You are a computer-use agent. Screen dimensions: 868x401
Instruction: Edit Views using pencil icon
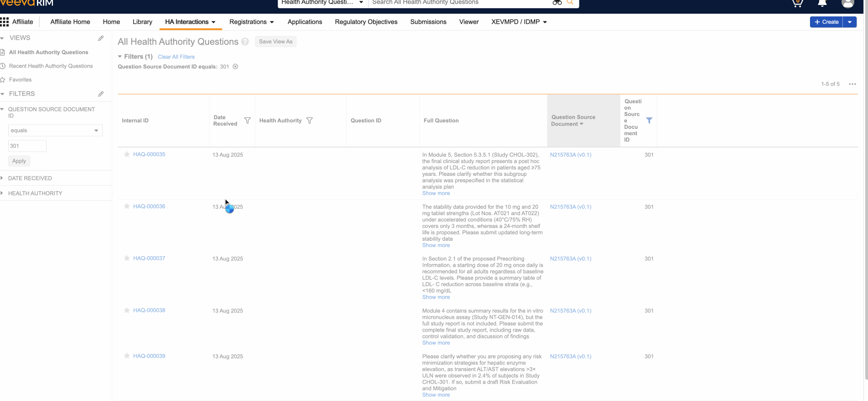(101, 38)
